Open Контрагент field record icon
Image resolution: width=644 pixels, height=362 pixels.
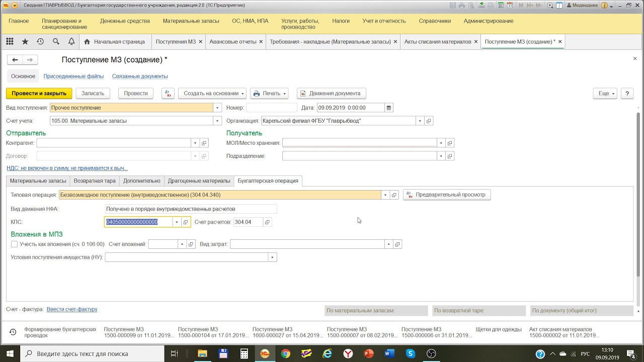204,143
